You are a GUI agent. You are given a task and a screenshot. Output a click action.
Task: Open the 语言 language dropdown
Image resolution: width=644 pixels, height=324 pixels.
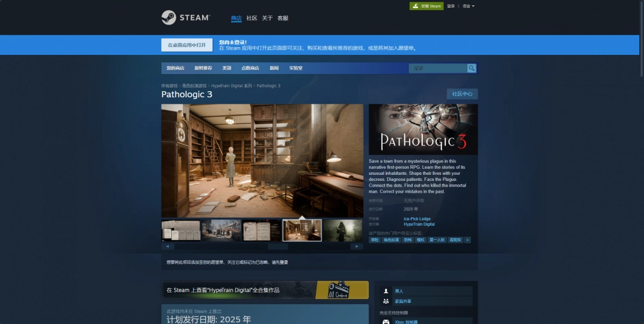pos(468,6)
